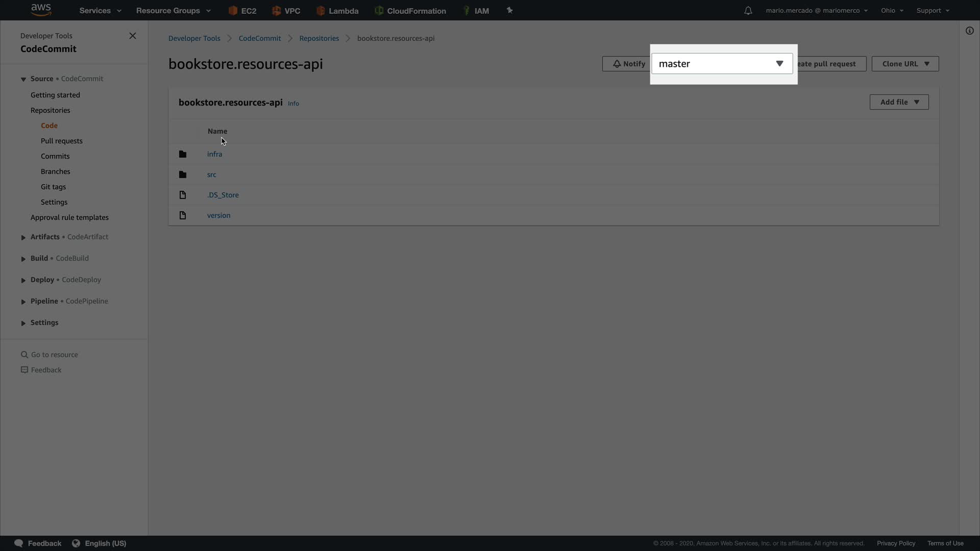Click the AWS logo home icon
The height and width of the screenshot is (551, 980).
pyautogui.click(x=41, y=10)
